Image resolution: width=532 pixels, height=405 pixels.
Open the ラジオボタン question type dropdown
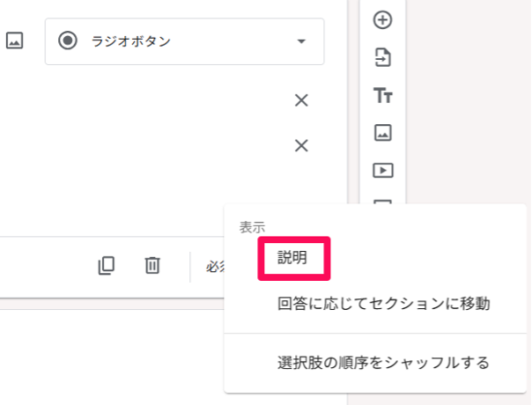[x=184, y=41]
